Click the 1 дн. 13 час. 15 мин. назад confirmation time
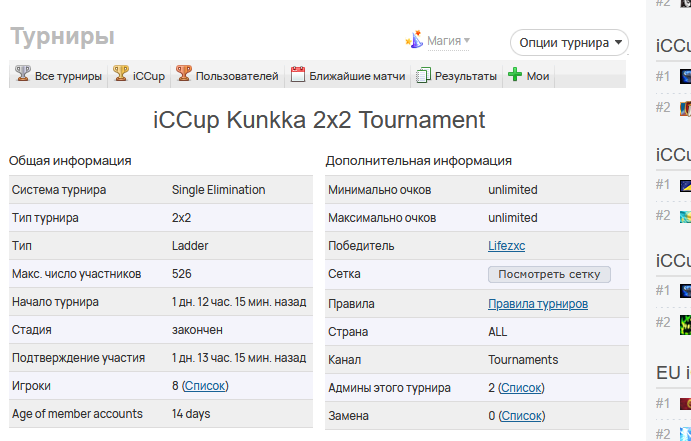691x441 pixels. (x=239, y=358)
